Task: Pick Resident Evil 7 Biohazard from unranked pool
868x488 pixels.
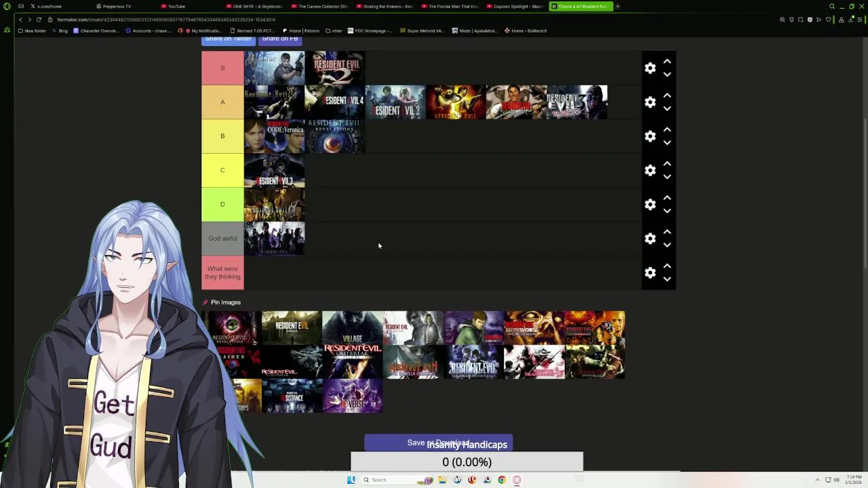Action: pos(292,328)
